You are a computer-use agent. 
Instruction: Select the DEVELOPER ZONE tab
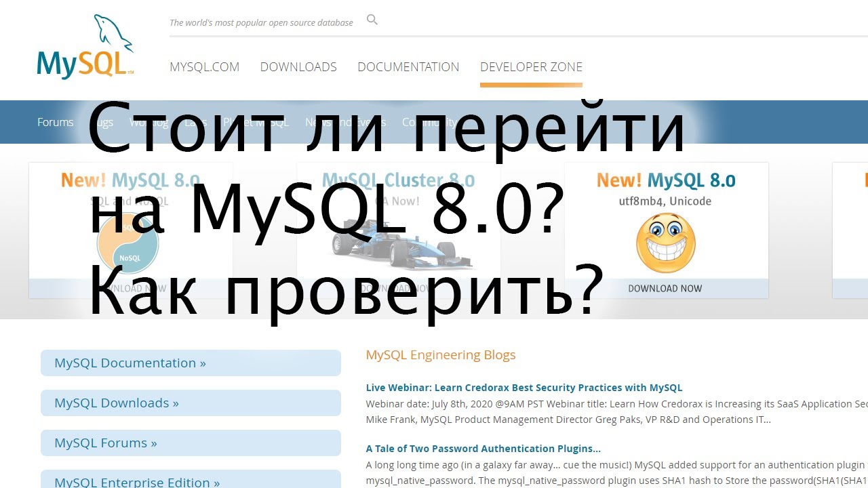pos(531,67)
